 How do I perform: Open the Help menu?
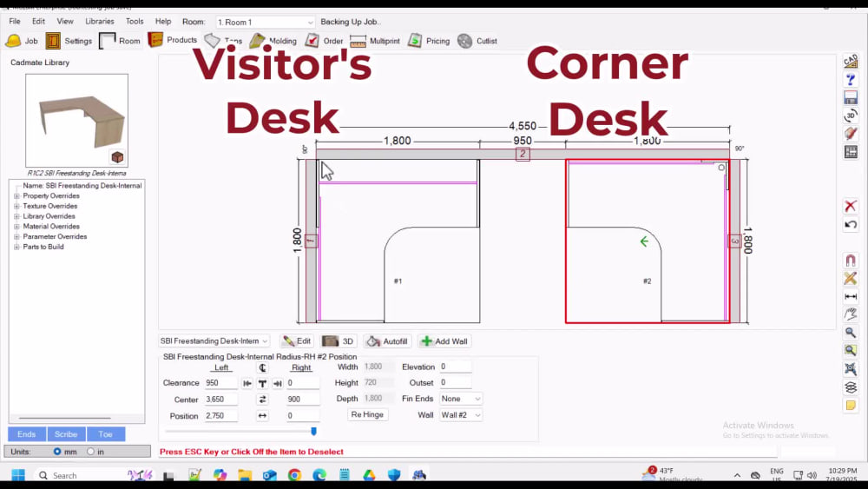(163, 21)
